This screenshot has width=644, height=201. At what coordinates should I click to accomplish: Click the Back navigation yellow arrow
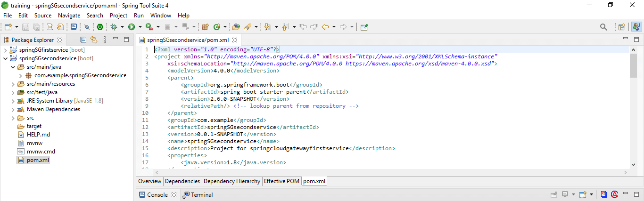(325, 27)
